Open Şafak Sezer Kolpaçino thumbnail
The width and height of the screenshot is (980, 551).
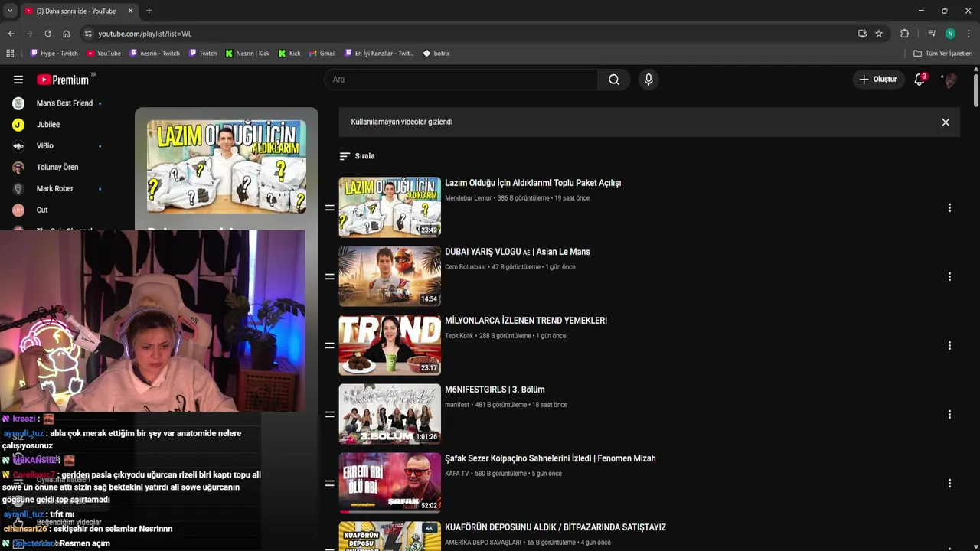390,483
